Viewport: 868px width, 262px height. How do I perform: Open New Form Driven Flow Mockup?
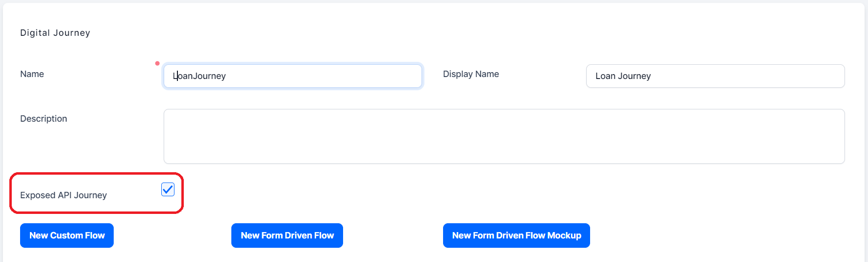click(x=516, y=236)
